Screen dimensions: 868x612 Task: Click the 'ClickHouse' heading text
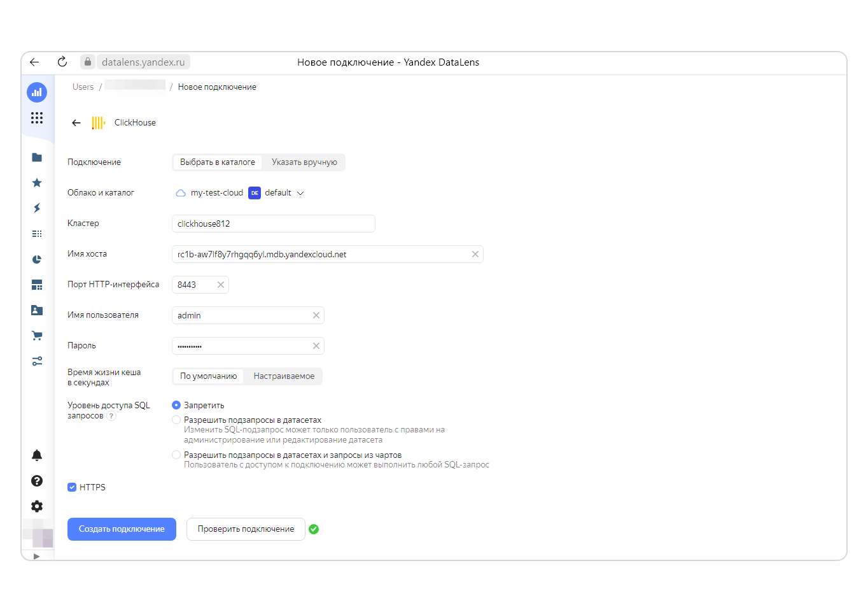click(x=135, y=123)
